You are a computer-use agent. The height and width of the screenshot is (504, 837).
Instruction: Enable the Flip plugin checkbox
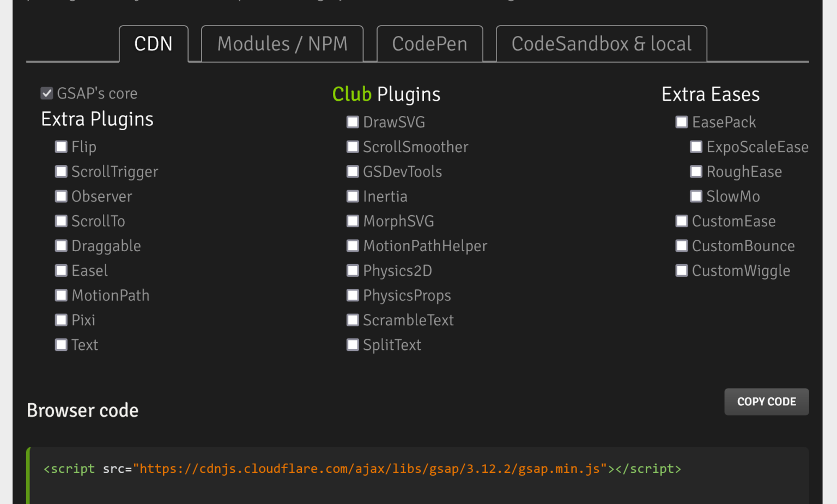[x=61, y=147]
